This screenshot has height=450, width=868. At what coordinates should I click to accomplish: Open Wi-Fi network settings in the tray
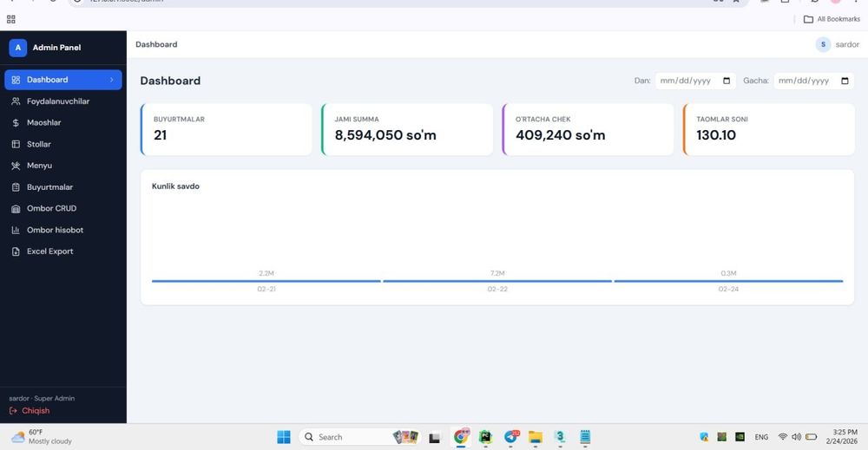[x=782, y=437]
